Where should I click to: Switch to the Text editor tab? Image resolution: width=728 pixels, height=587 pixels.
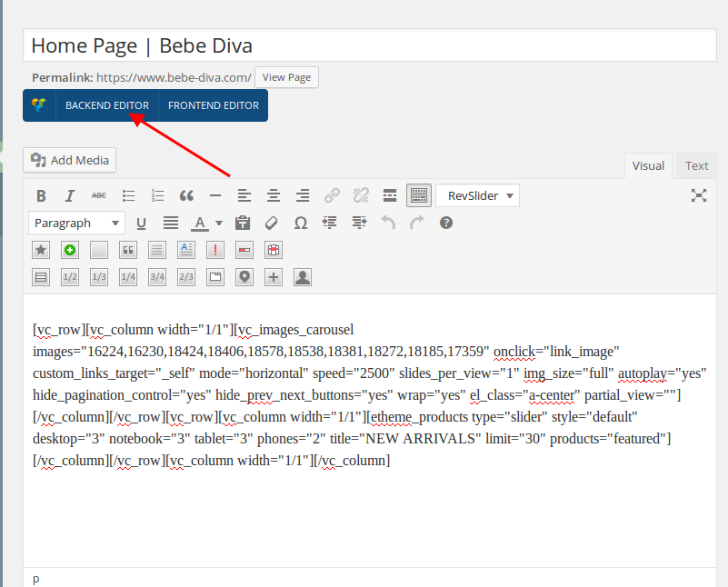tap(696, 165)
